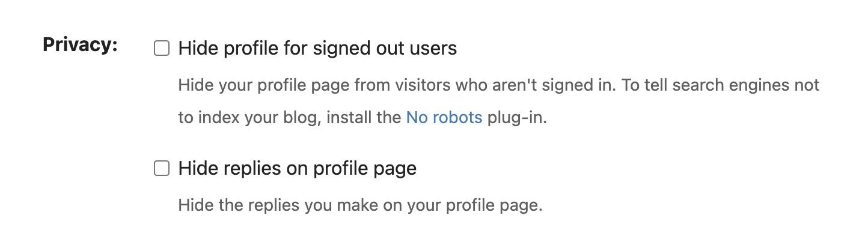Click the "Hide replies on profile page" label

coord(297,169)
